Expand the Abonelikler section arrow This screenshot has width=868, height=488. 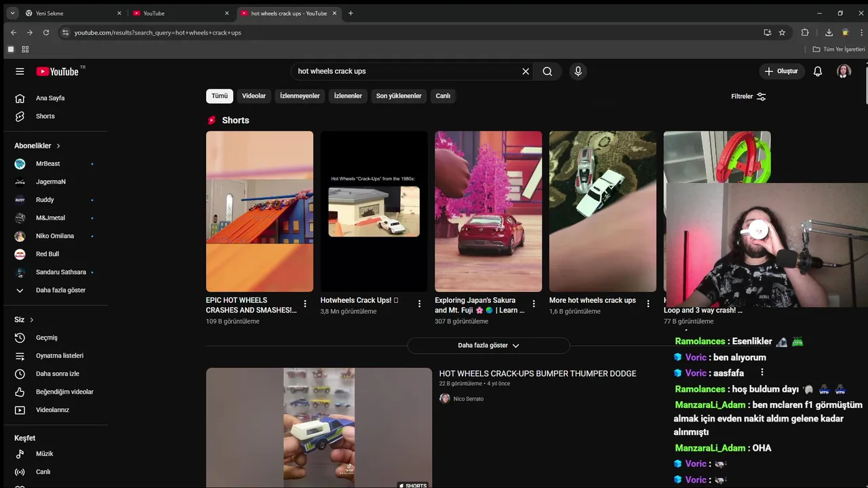pos(58,146)
